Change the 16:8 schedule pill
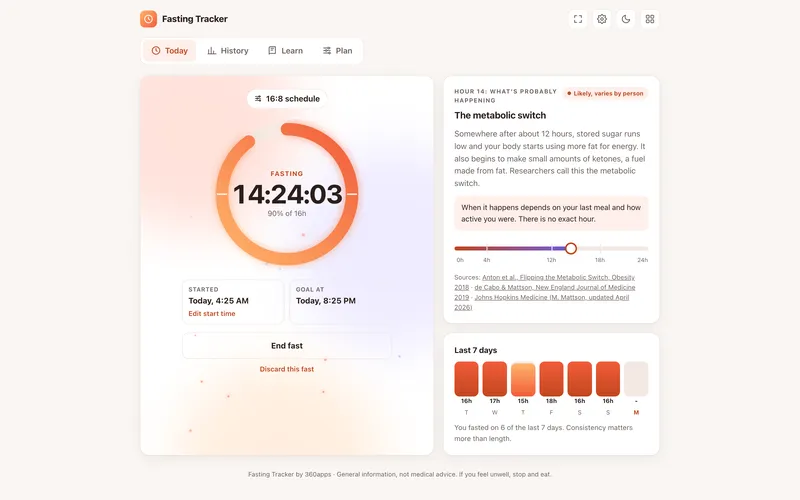The width and height of the screenshot is (800, 500). pyautogui.click(x=287, y=98)
